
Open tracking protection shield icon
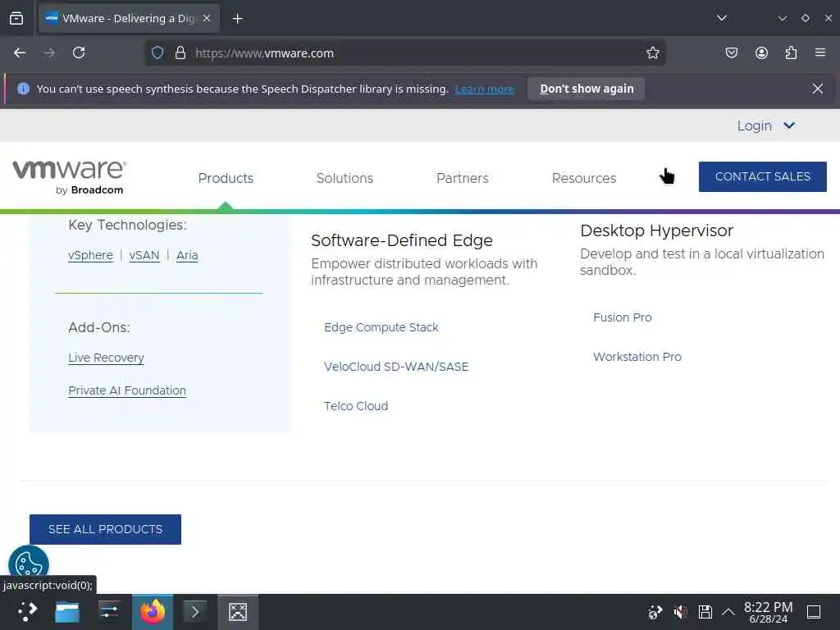(157, 53)
